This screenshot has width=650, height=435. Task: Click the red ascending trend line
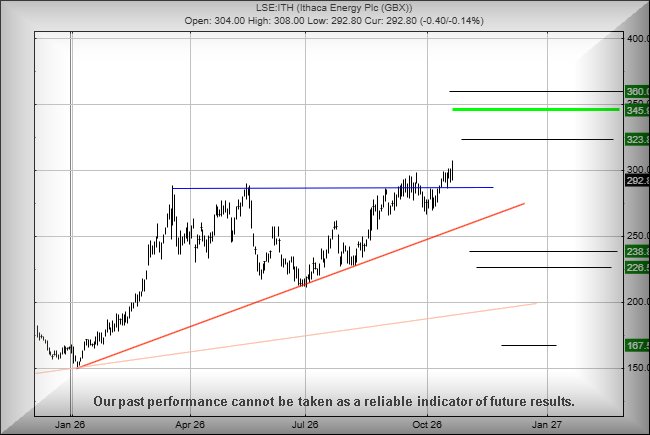(x=301, y=286)
